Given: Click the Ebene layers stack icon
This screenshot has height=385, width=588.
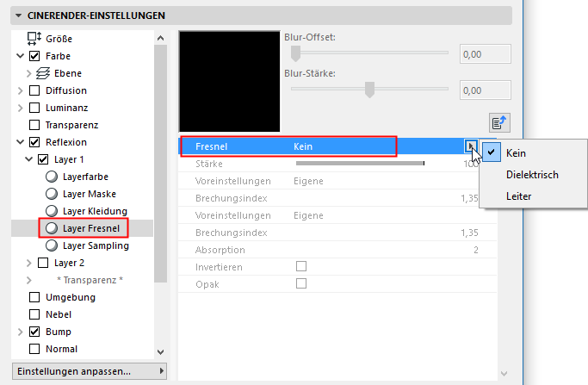Looking at the screenshot, I should pos(43,73).
